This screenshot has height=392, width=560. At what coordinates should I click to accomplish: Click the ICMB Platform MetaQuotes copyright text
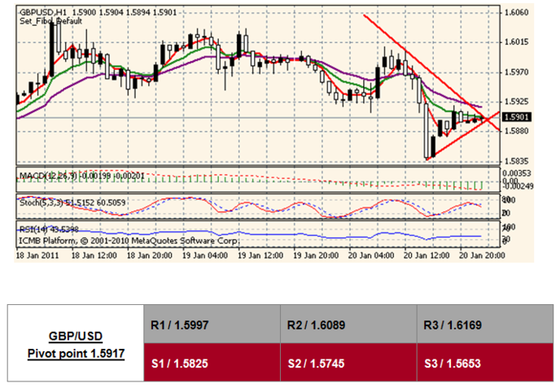coord(126,241)
